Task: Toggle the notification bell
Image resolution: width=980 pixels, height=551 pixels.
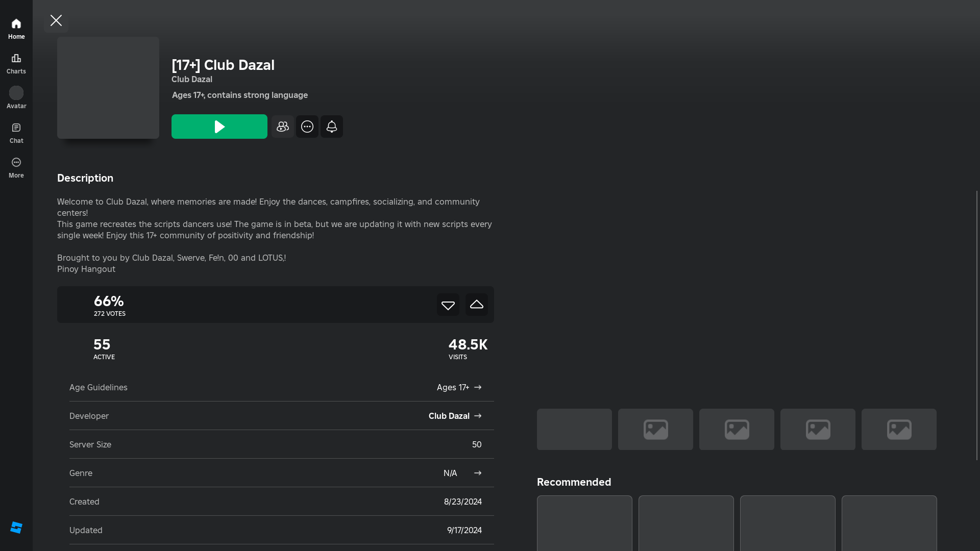Action: click(x=332, y=127)
